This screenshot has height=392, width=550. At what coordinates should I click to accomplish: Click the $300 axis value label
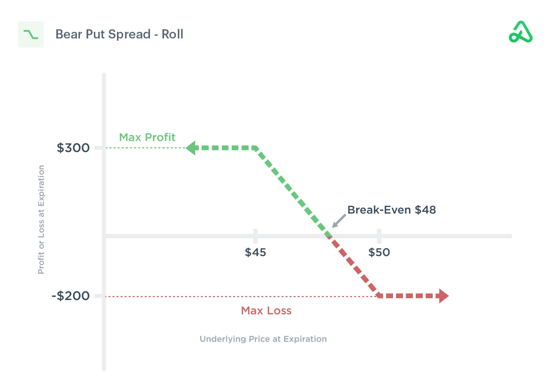73,148
